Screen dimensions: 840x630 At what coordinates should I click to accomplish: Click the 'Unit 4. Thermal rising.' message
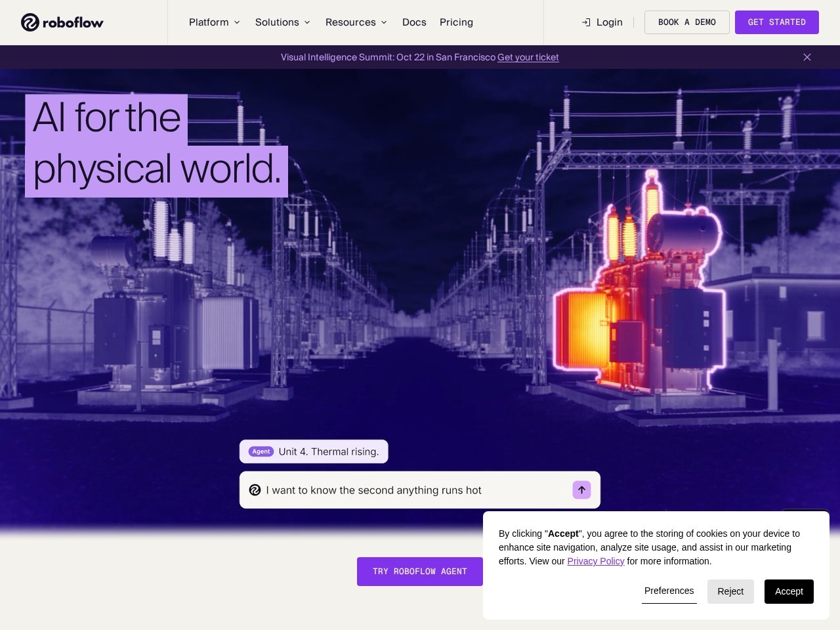(314, 451)
